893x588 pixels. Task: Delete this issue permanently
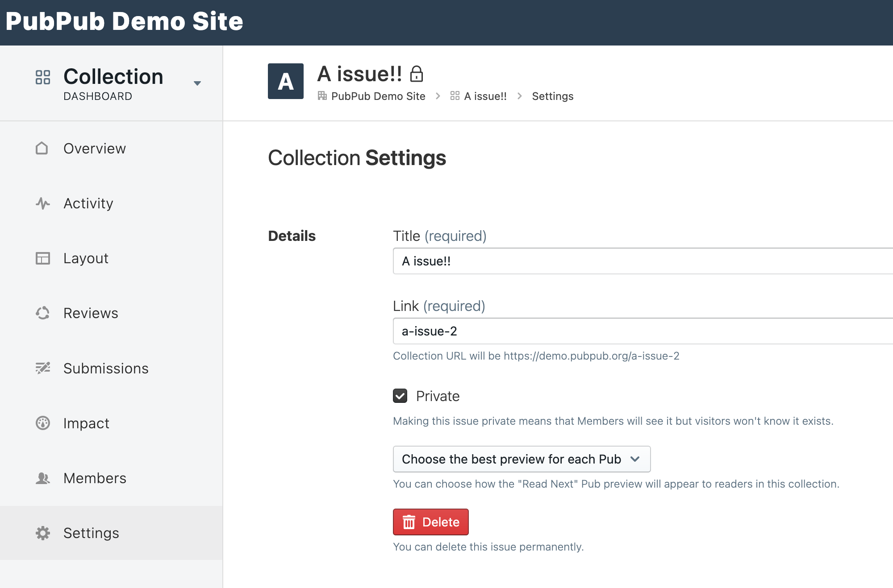point(430,522)
